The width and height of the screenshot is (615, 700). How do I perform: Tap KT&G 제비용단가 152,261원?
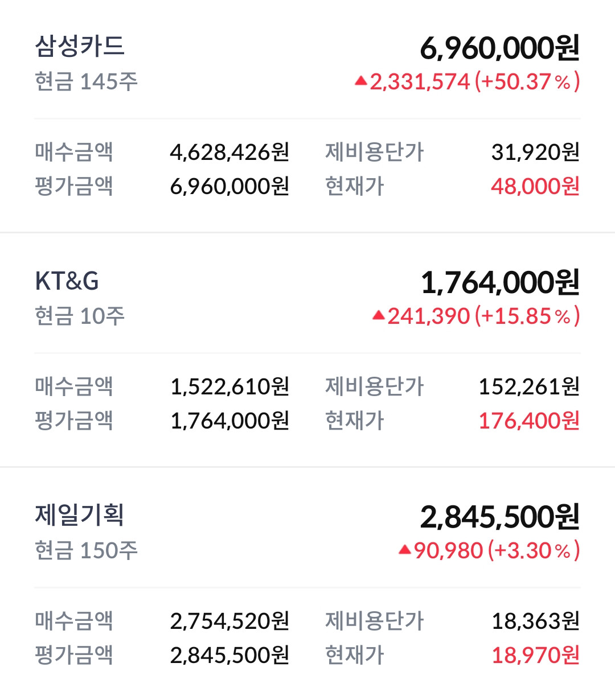pos(529,386)
